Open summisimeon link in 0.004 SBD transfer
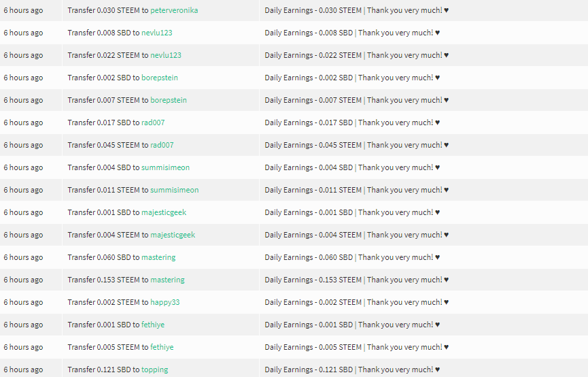The width and height of the screenshot is (588, 377). point(165,168)
